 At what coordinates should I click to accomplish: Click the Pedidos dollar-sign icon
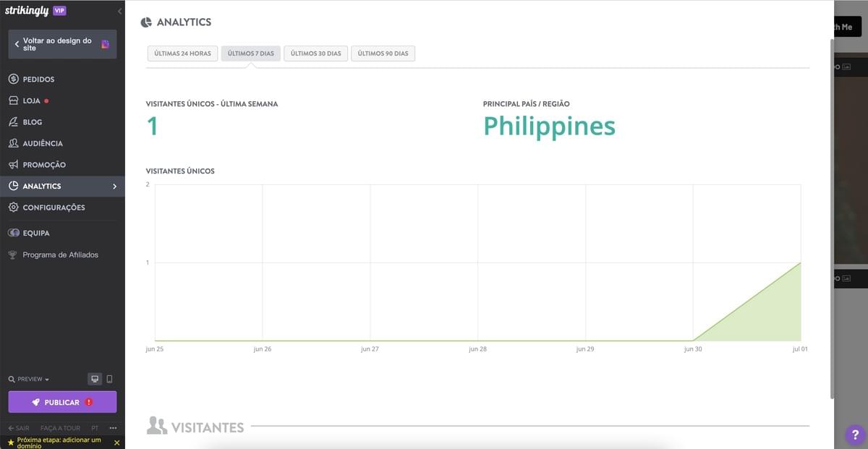[13, 80]
